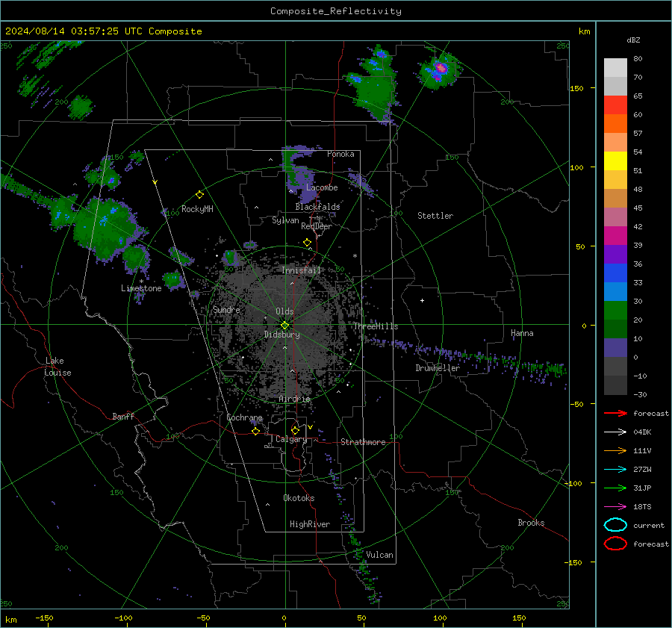Click the dBZ legend heading
The width and height of the screenshot is (672, 628).
(x=633, y=40)
